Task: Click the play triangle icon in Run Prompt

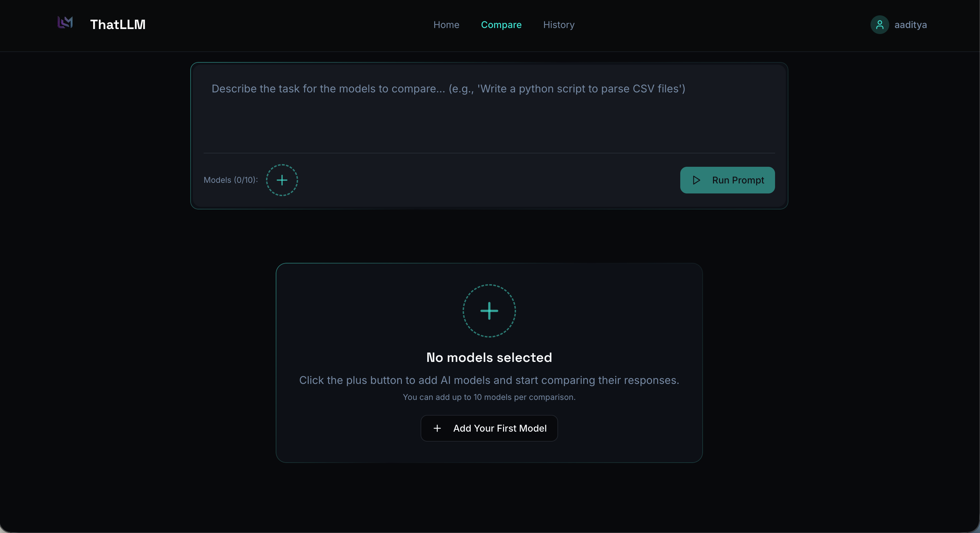Action: click(x=696, y=180)
